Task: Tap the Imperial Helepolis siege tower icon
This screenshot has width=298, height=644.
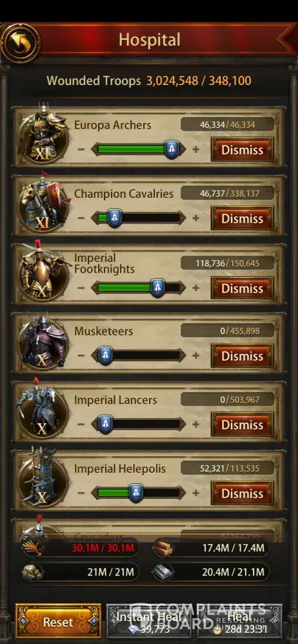Action: coord(43,477)
